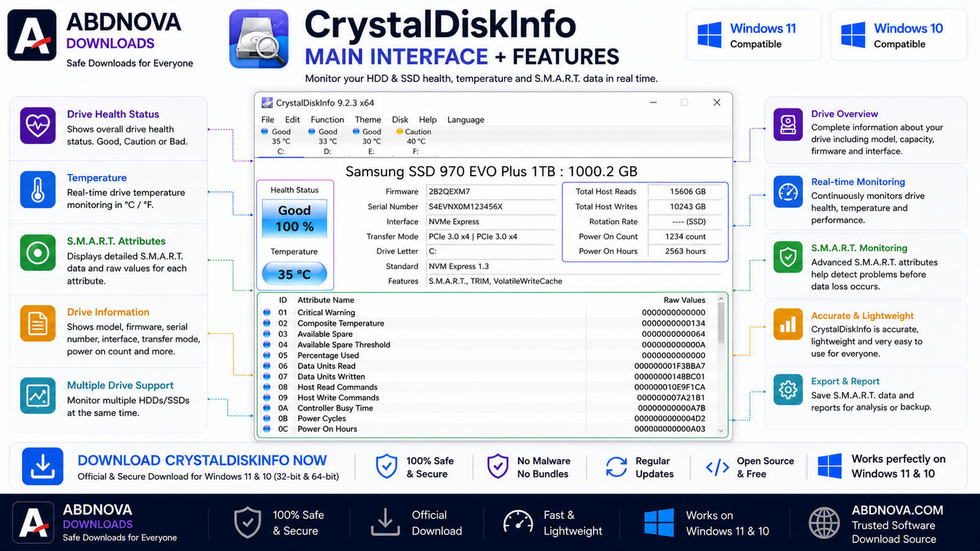Viewport: 980px width, 551px height.
Task: Select the Host Read Commands row
Action: click(487, 387)
